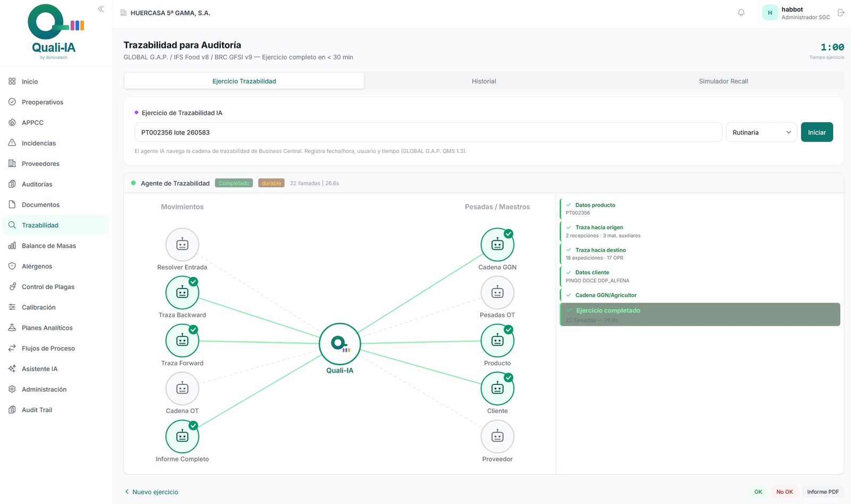Select Trazabilidad in the sidebar
The height and width of the screenshot is (504, 851).
pyautogui.click(x=56, y=225)
